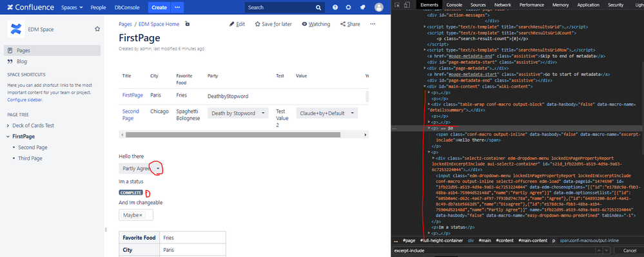Open the page more-actions ellipsis
Image resolution: width=644 pixels, height=257 pixels.
click(x=373, y=24)
